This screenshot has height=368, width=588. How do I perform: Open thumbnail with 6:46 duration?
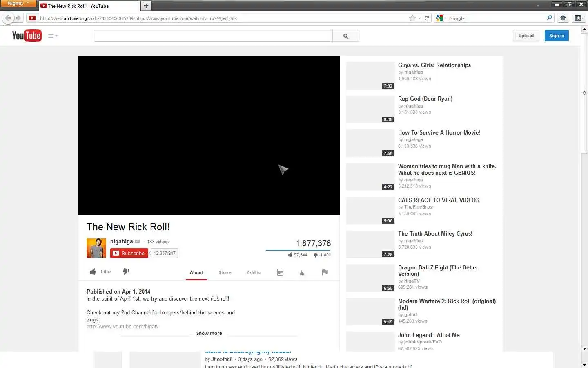tap(370, 109)
